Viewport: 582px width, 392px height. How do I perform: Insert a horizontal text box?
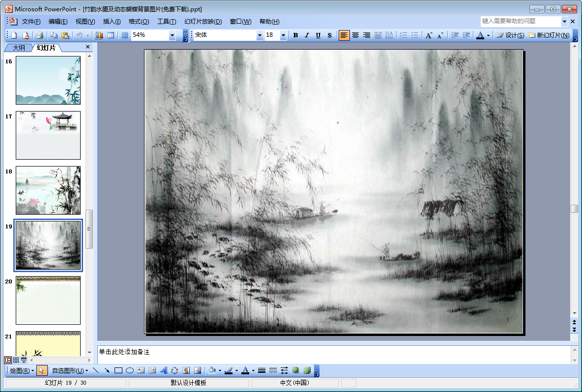coord(141,370)
